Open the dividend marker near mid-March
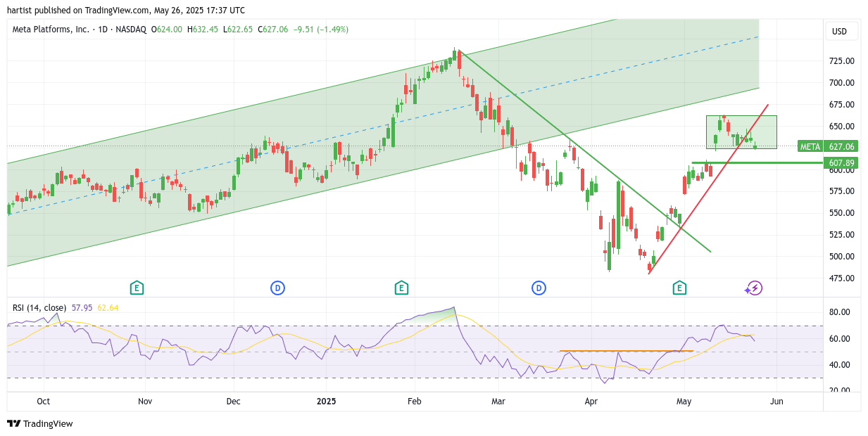The width and height of the screenshot is (868, 436). point(539,288)
